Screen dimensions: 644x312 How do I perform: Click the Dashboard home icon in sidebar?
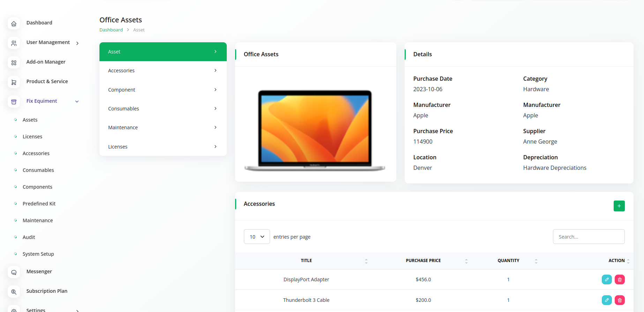[x=14, y=24]
